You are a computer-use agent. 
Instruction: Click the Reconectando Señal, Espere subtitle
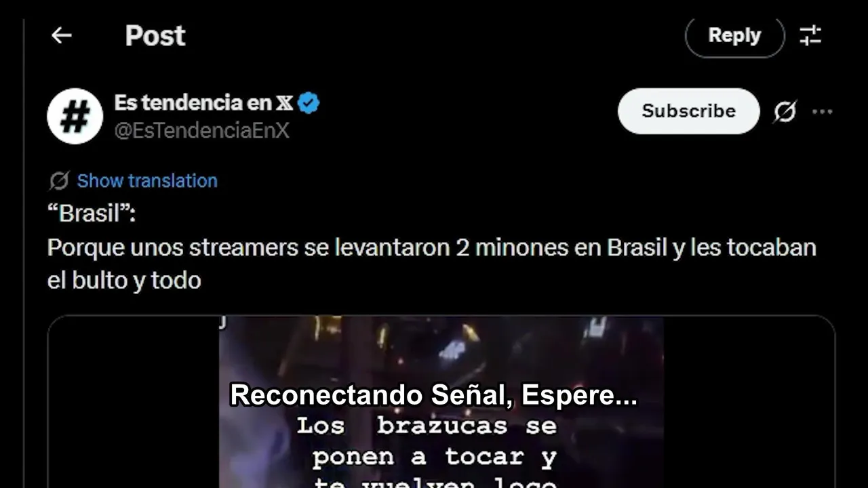tap(433, 395)
